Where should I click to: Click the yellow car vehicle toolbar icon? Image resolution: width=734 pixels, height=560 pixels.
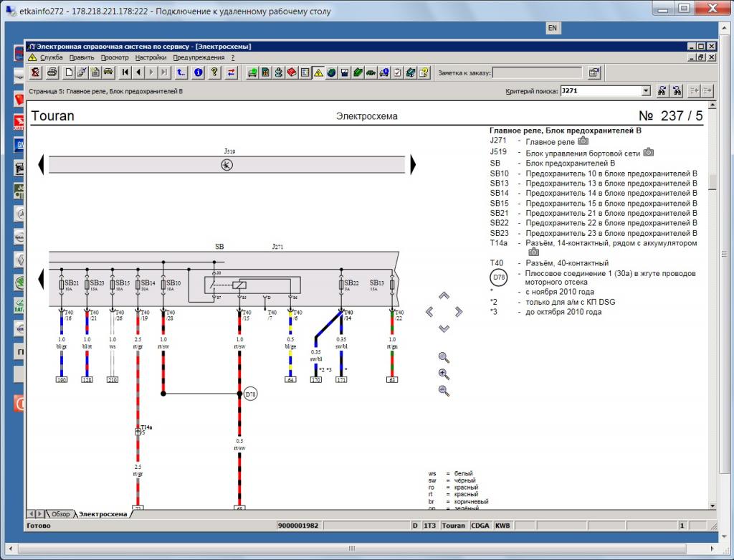click(108, 72)
